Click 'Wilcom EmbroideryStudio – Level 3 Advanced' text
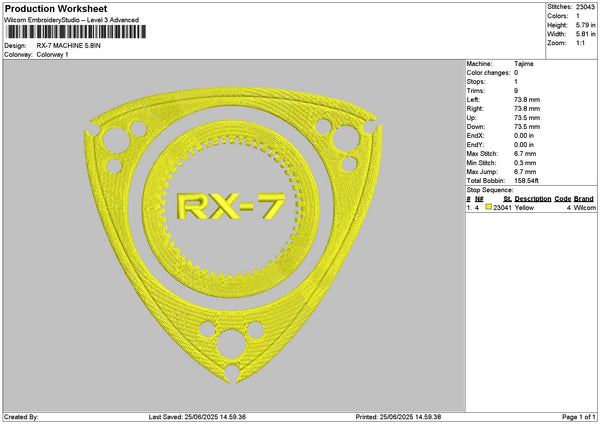 (x=72, y=20)
